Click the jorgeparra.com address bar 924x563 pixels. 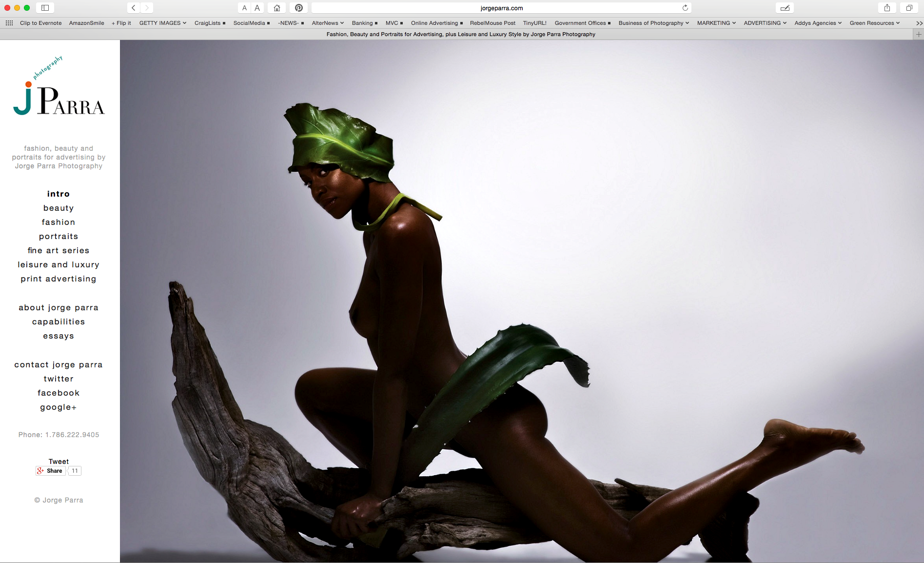(x=501, y=8)
